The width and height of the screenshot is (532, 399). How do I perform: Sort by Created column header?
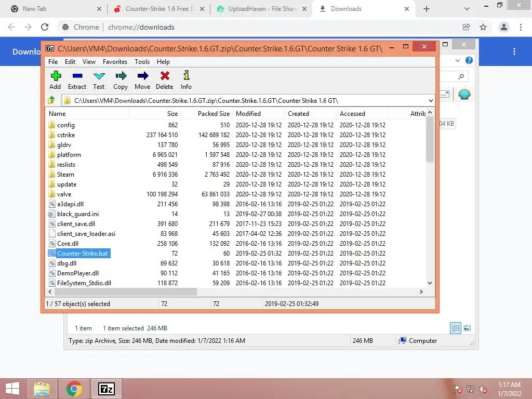coord(311,114)
